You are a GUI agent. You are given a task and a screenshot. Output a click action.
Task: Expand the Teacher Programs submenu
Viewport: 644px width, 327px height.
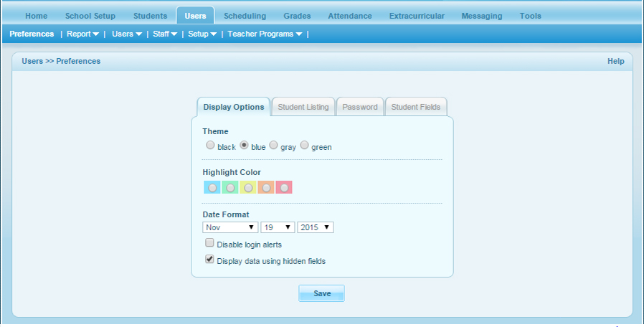click(x=265, y=34)
